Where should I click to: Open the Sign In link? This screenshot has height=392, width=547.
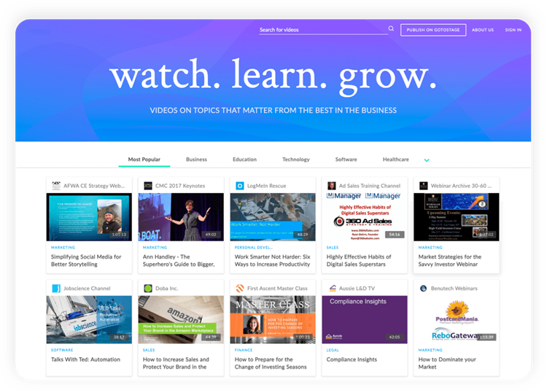click(x=513, y=30)
